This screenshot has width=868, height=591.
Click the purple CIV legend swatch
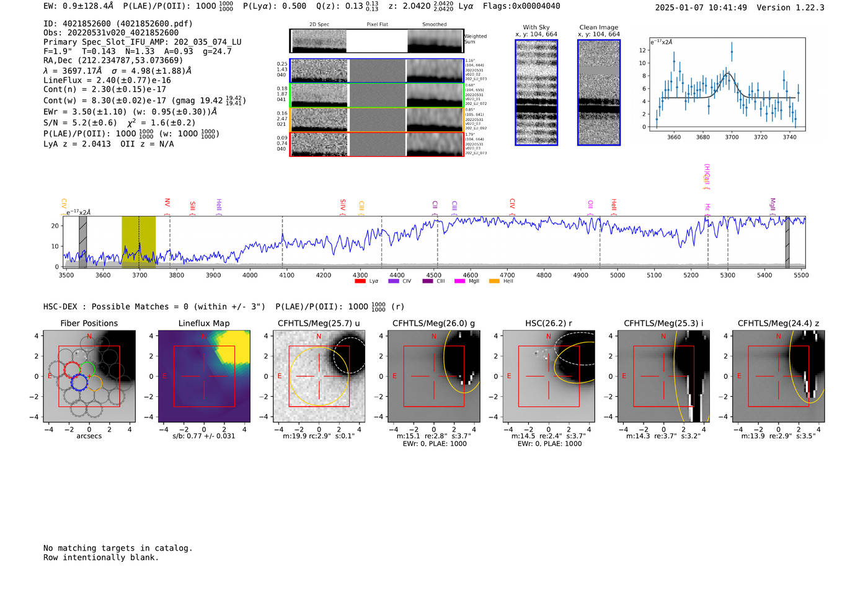393,282
